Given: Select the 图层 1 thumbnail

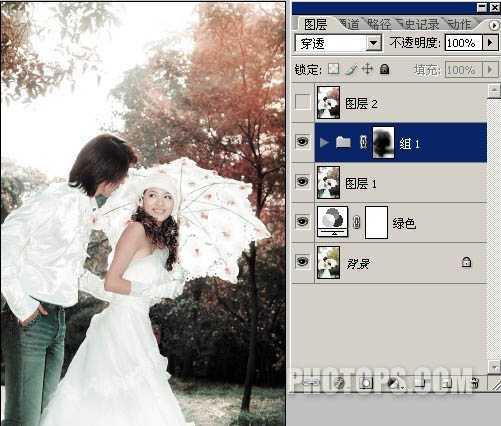Looking at the screenshot, I should 328,182.
